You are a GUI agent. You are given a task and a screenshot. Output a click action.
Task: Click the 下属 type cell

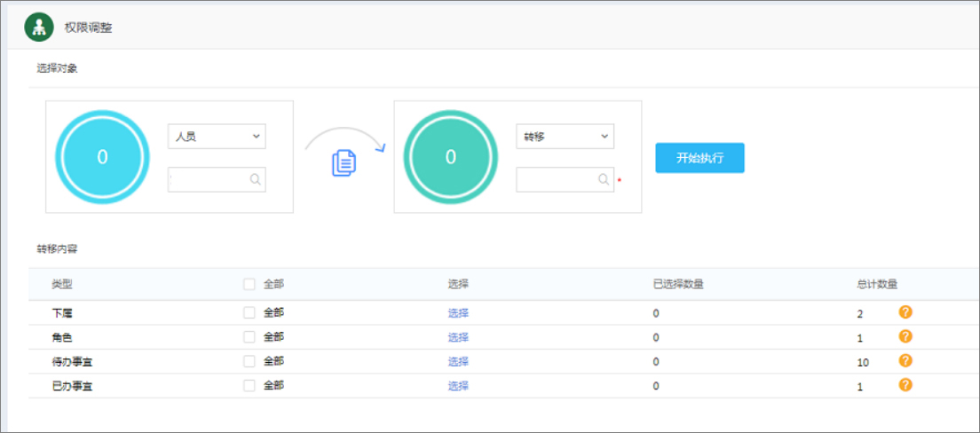tap(62, 313)
